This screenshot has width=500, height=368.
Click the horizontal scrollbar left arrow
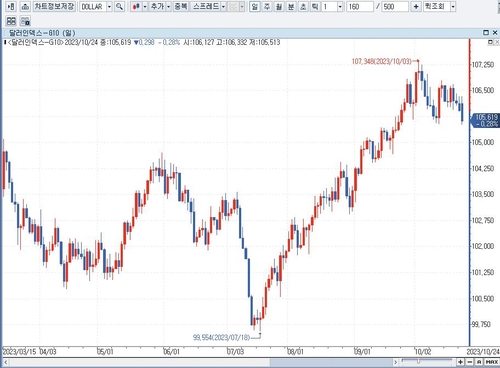tap(5, 362)
